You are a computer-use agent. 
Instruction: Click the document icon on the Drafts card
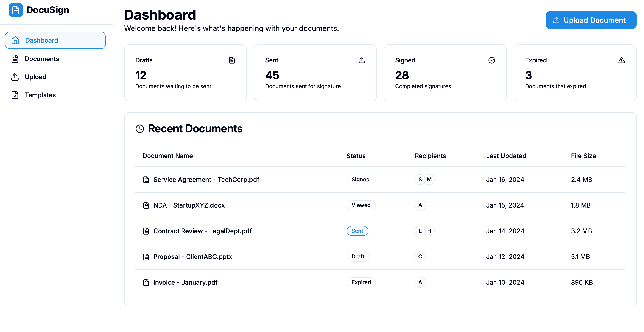(231, 60)
